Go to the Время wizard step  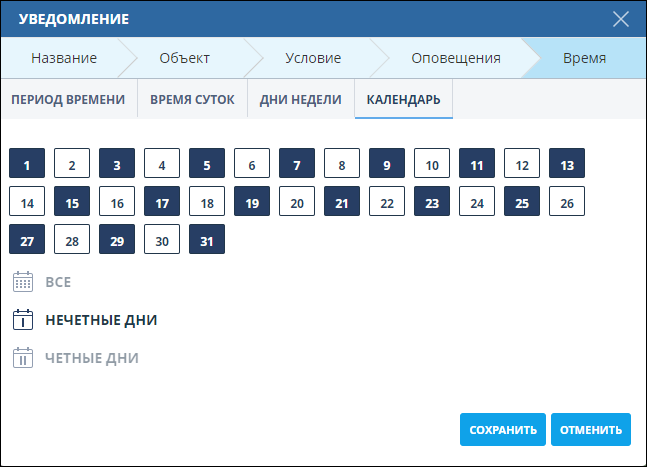coord(584,58)
